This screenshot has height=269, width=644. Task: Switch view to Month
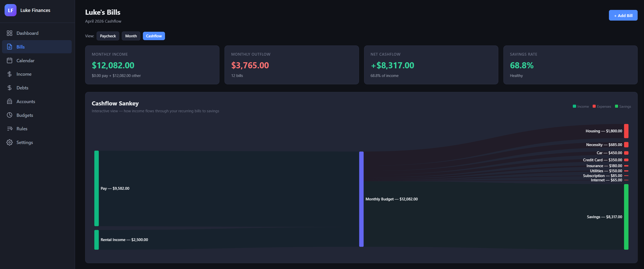point(131,36)
